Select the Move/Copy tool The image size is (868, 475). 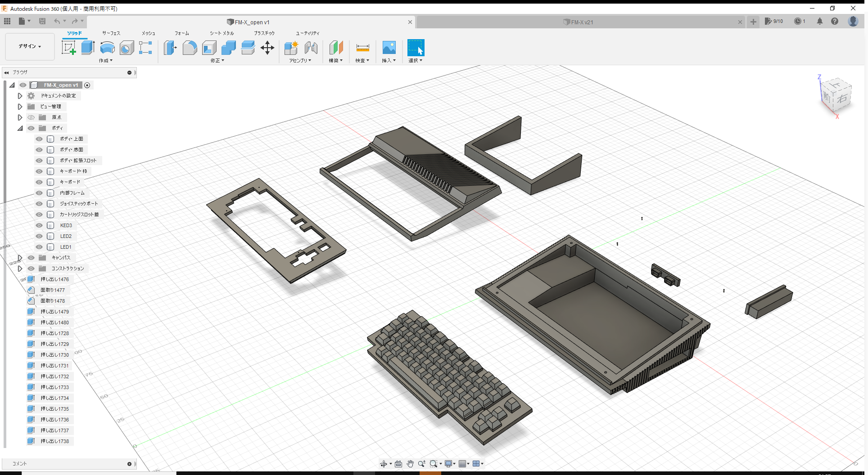[267, 47]
